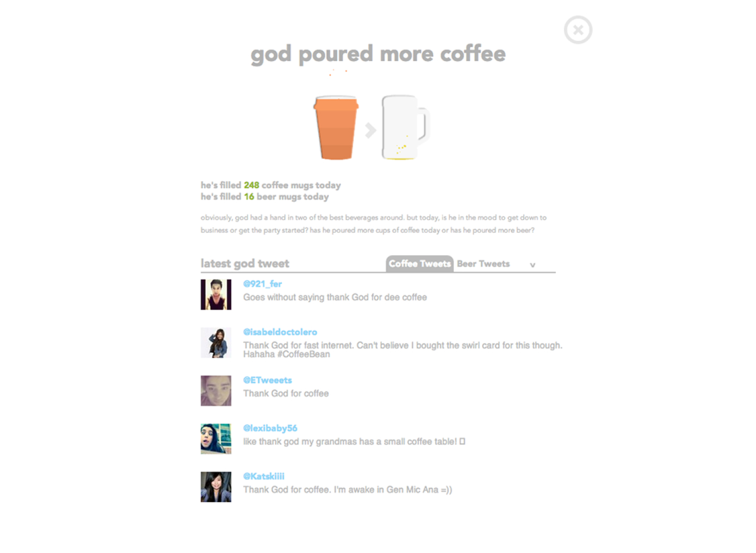Close the overlay with the circled X icon
The width and height of the screenshot is (756, 553).
click(578, 30)
